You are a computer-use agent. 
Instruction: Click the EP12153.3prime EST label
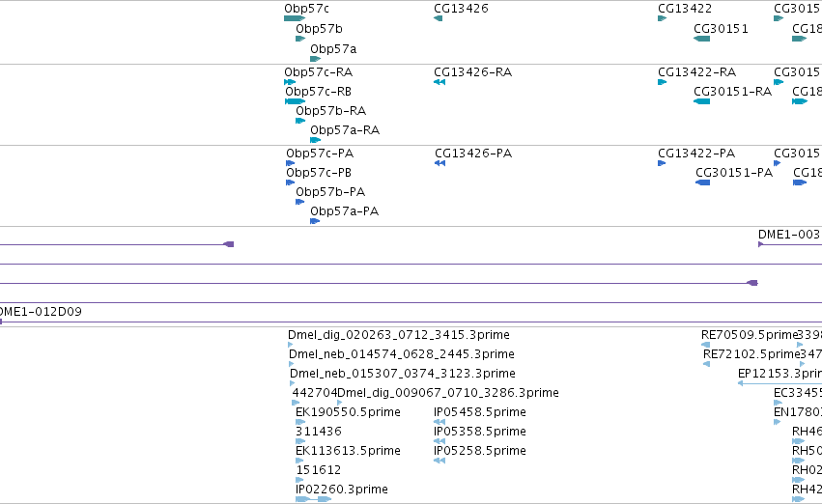[x=779, y=374]
